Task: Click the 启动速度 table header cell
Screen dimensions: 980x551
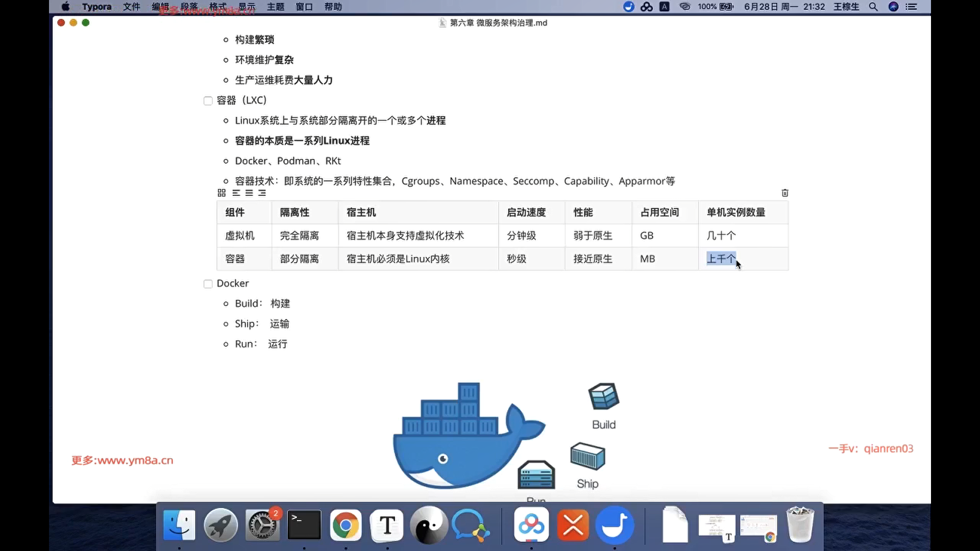Action: point(526,213)
